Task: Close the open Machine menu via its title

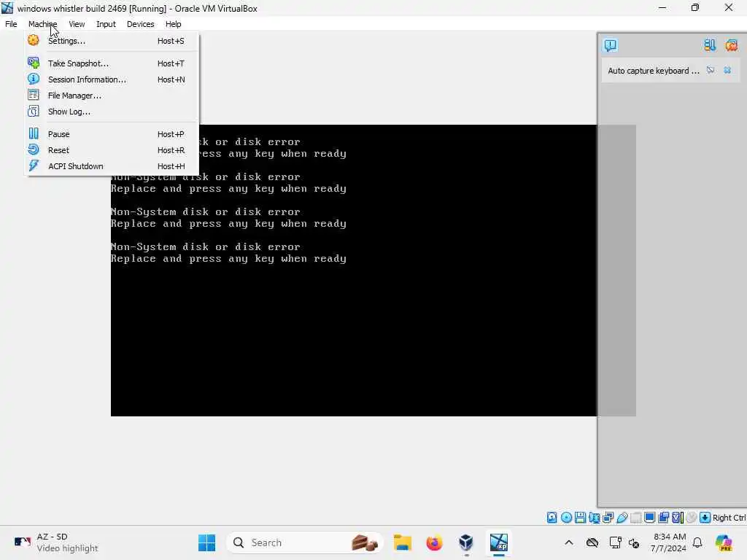Action: (42, 24)
